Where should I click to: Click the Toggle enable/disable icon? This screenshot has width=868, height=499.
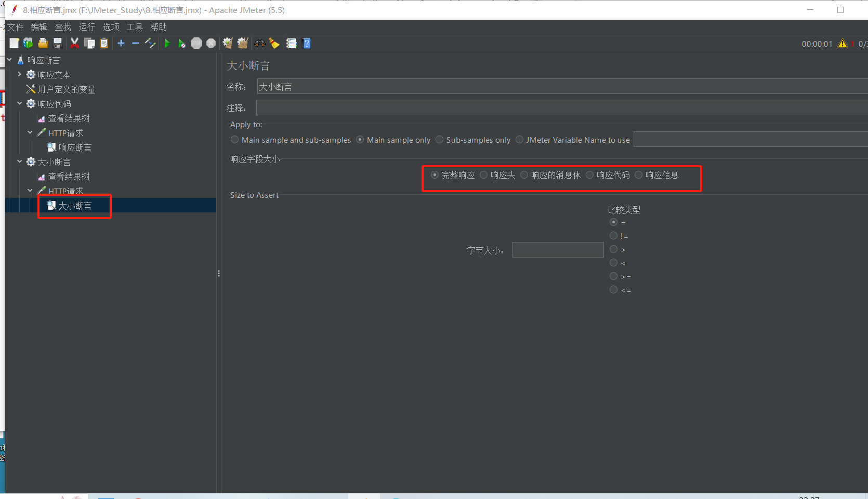[x=150, y=43]
